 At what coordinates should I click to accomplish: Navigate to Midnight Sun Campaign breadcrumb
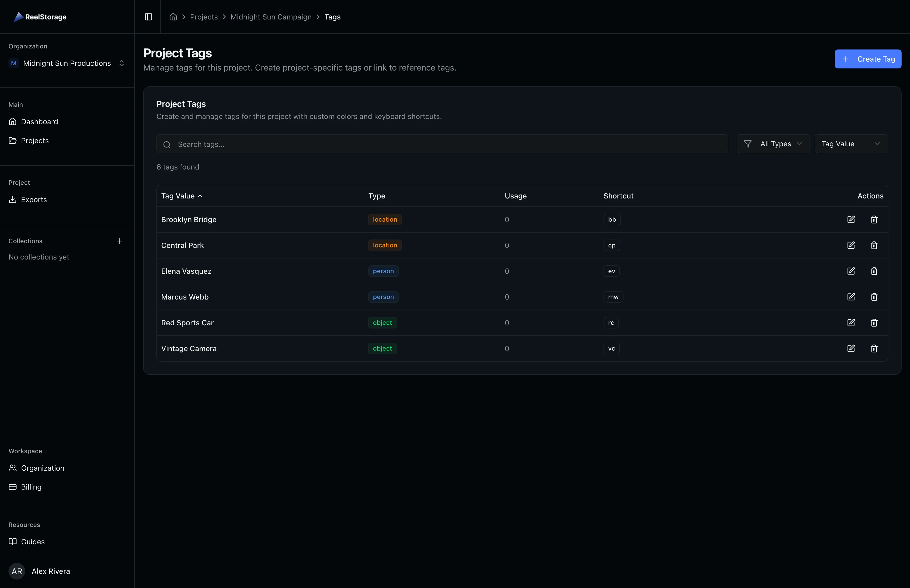(271, 17)
